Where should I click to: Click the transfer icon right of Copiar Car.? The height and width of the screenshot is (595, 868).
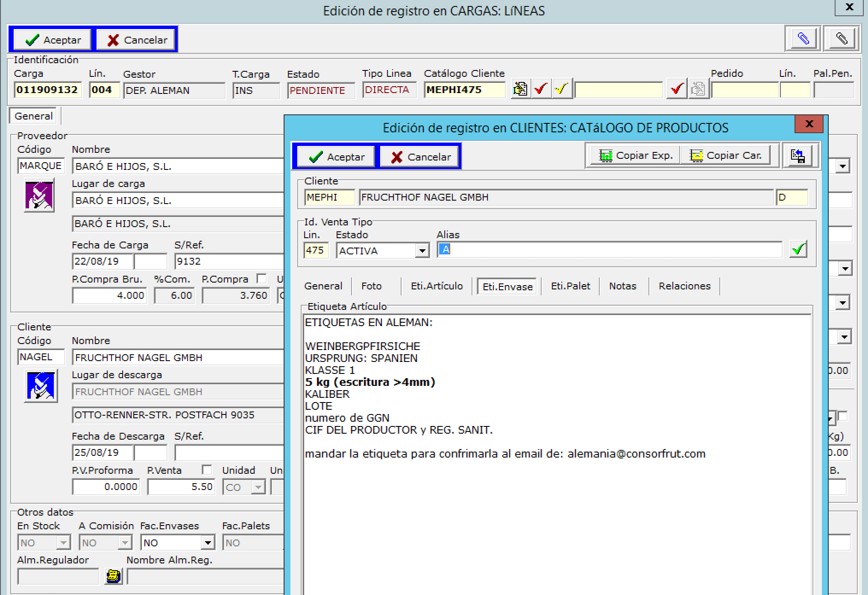tap(798, 156)
